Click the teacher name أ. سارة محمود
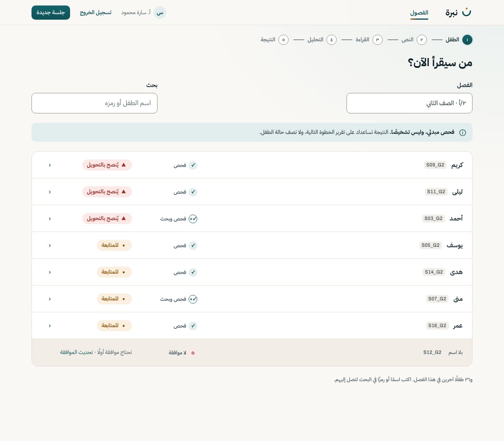The image size is (504, 441). (x=136, y=13)
